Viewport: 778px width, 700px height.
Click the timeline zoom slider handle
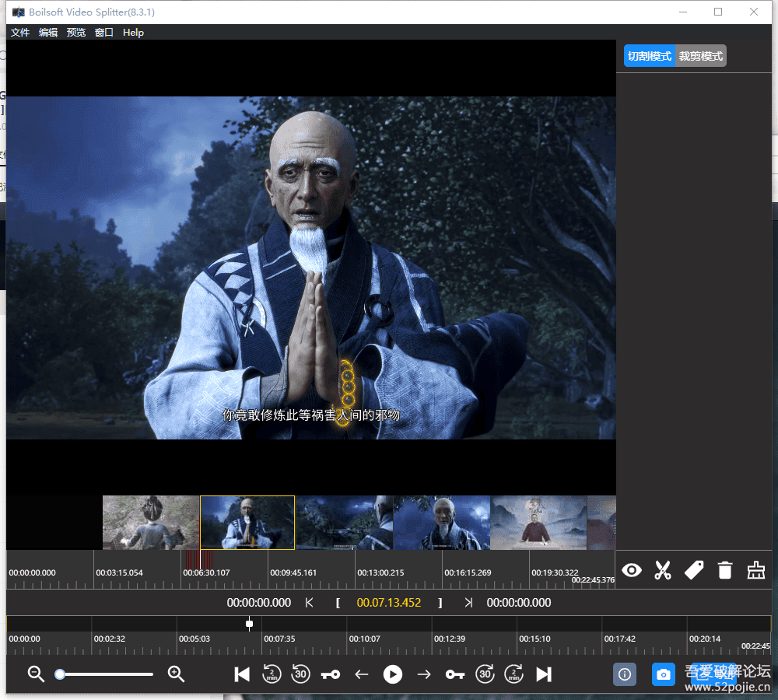tap(60, 674)
